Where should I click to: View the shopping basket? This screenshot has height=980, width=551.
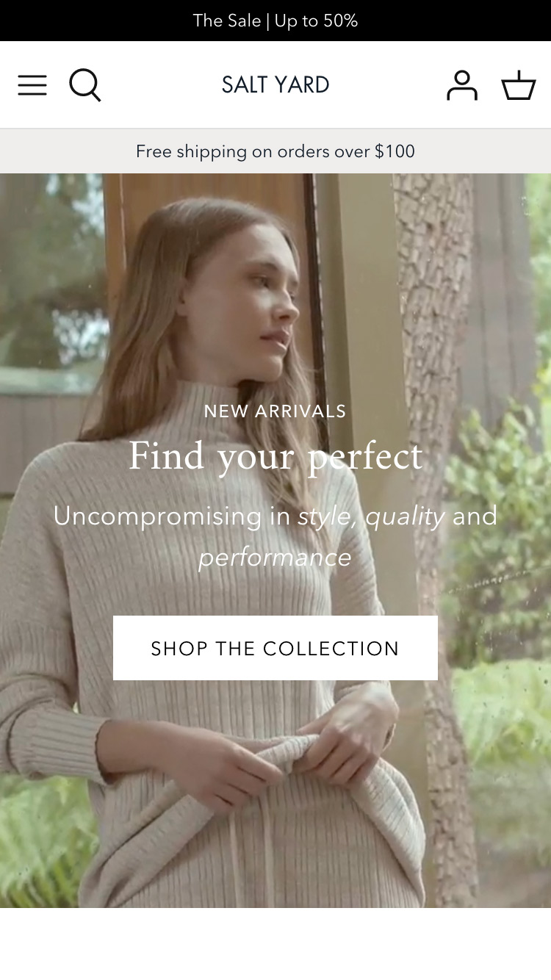click(519, 85)
